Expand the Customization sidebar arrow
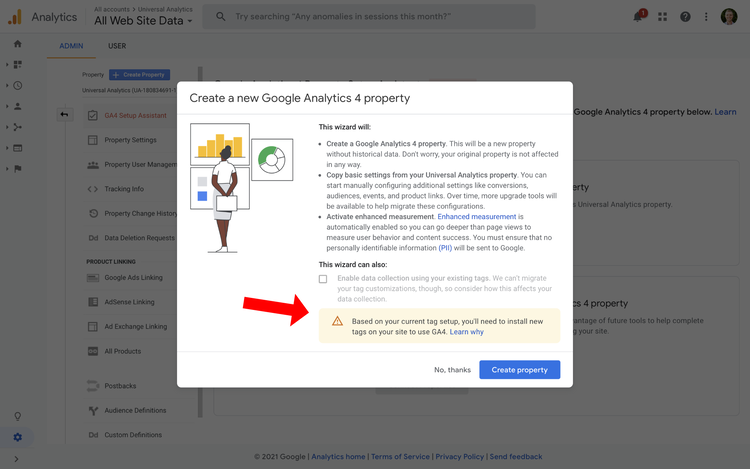Image resolution: width=750 pixels, height=469 pixels. click(x=7, y=65)
